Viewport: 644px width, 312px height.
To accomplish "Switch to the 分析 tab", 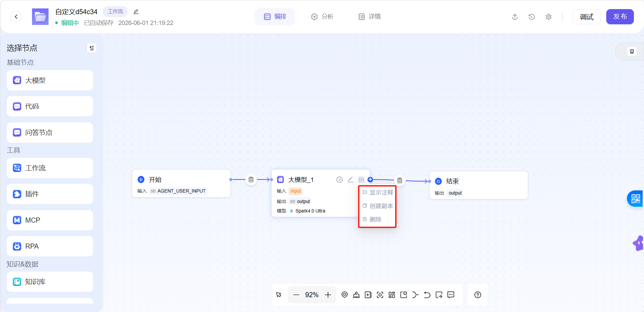I will coord(322,17).
